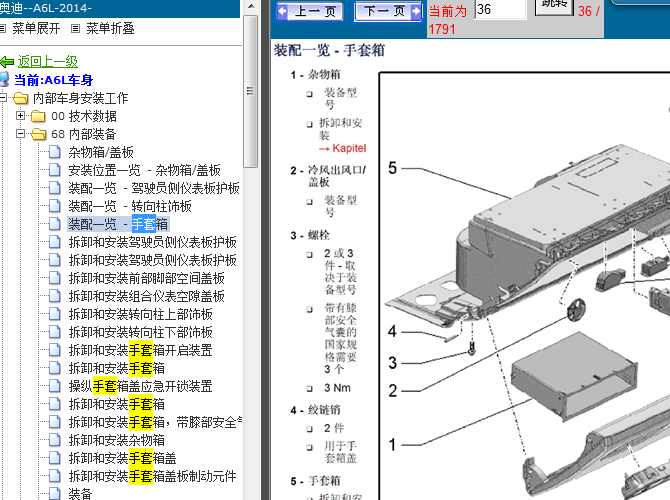Viewport: 670px width, 500px height.
Task: Collapse the 68 内部装备 folder
Action: (x=20, y=133)
